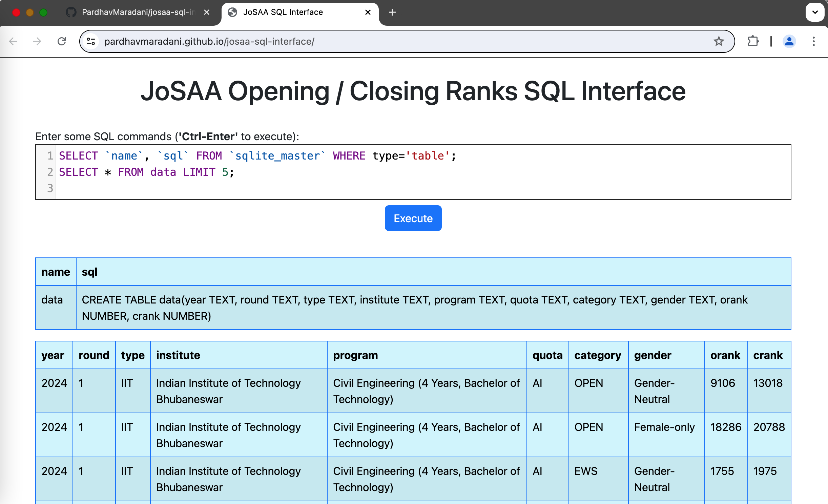828x504 pixels.
Task: Open the Extensions puzzle icon
Action: coord(753,41)
